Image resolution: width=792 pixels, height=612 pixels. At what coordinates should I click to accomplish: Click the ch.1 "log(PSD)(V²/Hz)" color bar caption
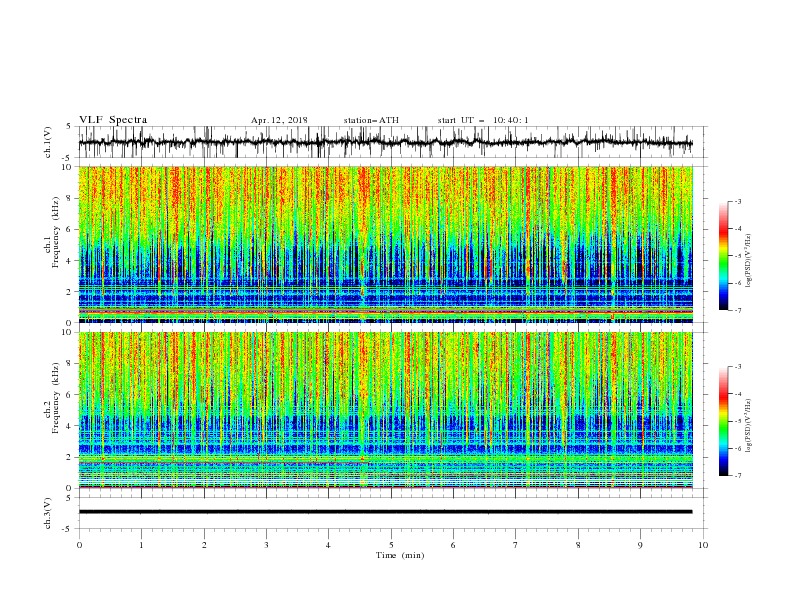749,261
